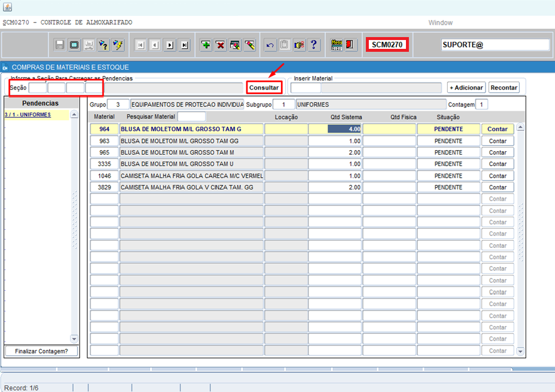Click Qtd Fisica field for material 964
This screenshot has width=555, height=392.
[x=389, y=129]
